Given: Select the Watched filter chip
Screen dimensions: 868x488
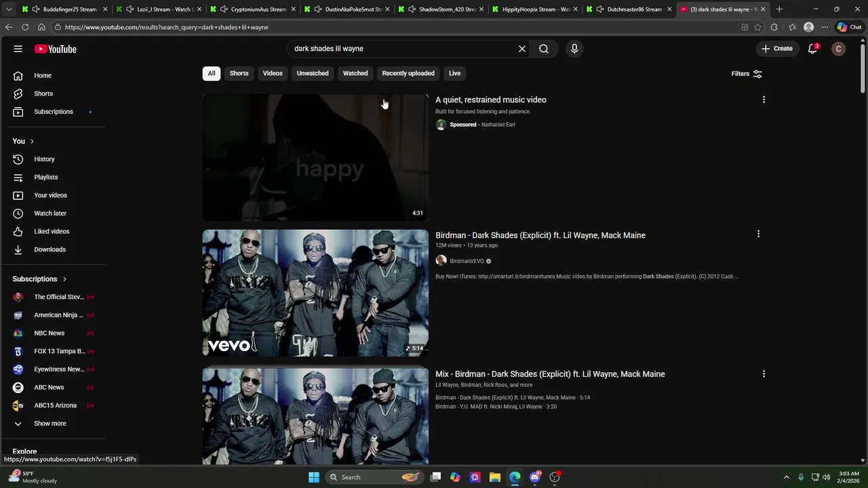Looking at the screenshot, I should click(x=355, y=73).
